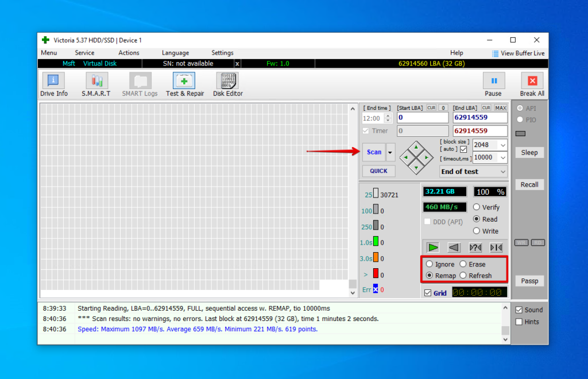Open the block size dropdown

pyautogui.click(x=489, y=145)
